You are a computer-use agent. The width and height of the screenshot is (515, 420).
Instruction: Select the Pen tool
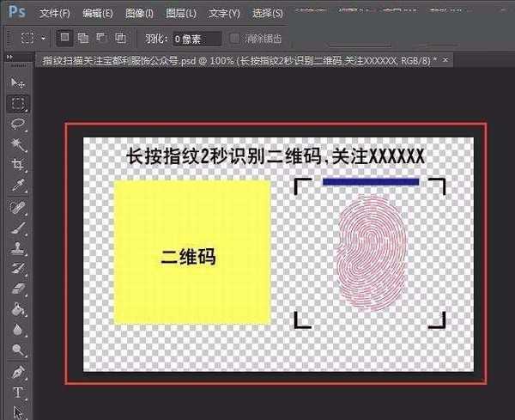click(x=17, y=373)
